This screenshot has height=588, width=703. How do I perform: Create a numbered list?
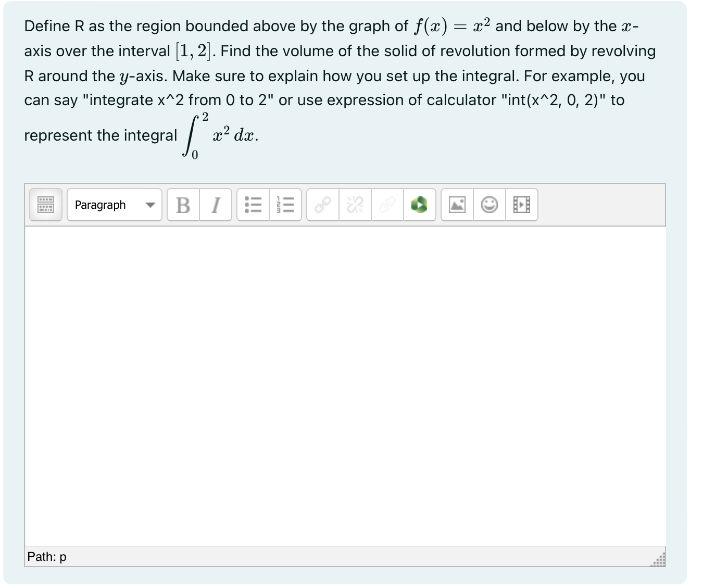pyautogui.click(x=285, y=205)
